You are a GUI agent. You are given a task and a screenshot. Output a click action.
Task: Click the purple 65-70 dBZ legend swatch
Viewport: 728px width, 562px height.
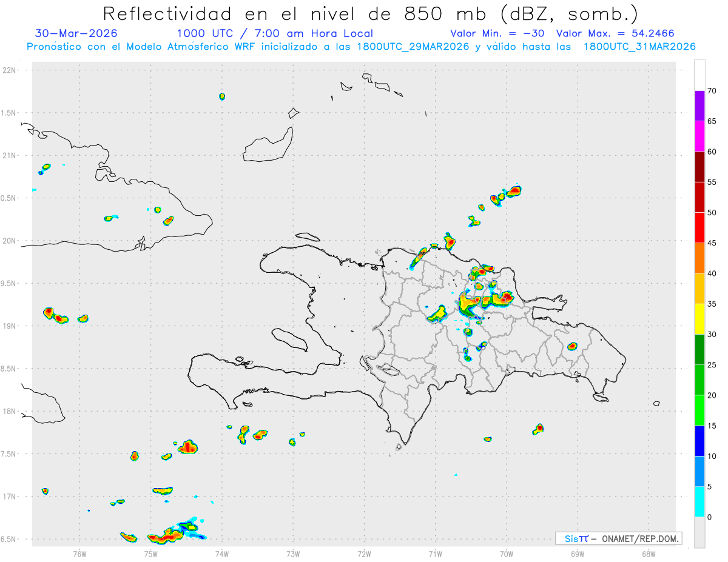click(x=699, y=106)
